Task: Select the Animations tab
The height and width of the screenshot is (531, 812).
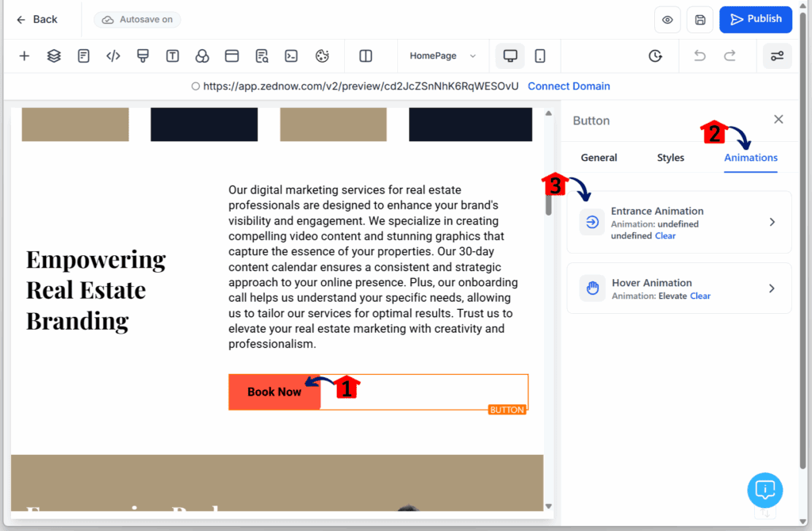Action: coord(751,158)
